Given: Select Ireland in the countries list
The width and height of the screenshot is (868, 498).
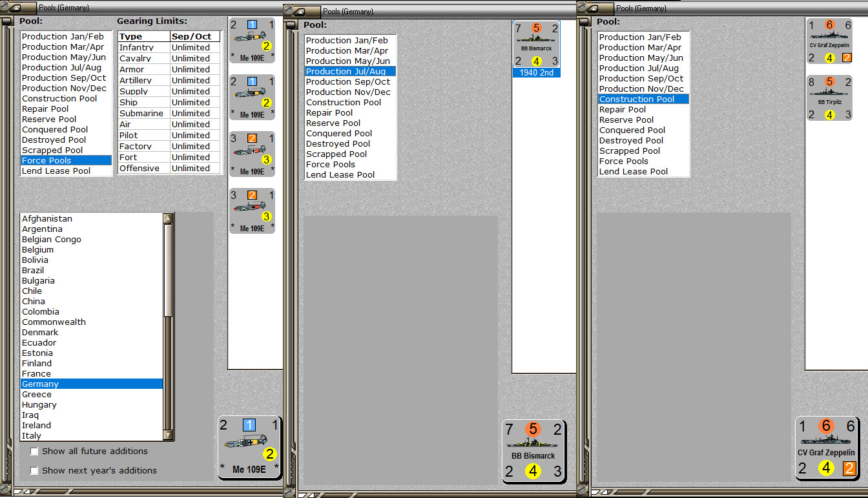Looking at the screenshot, I should [x=92, y=426].
